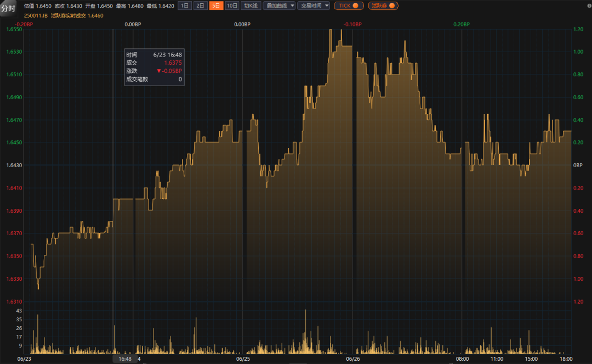Click the 06/25 date label on axis

(x=243, y=359)
